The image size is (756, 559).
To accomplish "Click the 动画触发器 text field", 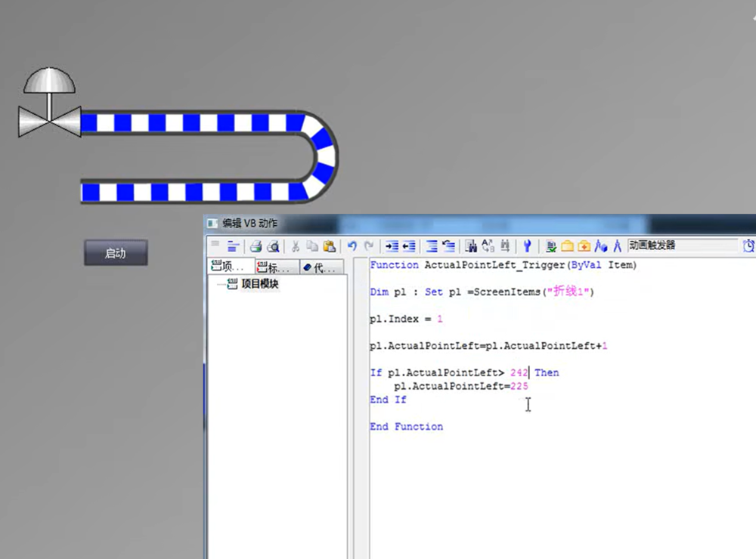I will tap(682, 245).
